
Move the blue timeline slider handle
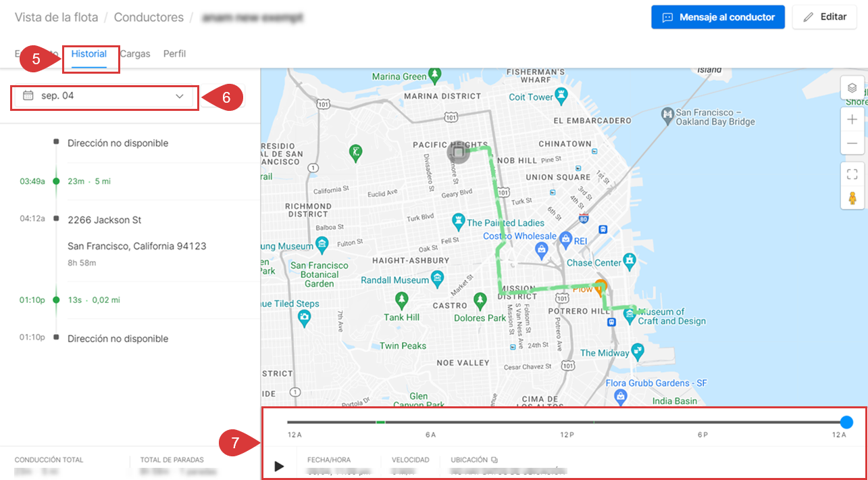point(846,423)
